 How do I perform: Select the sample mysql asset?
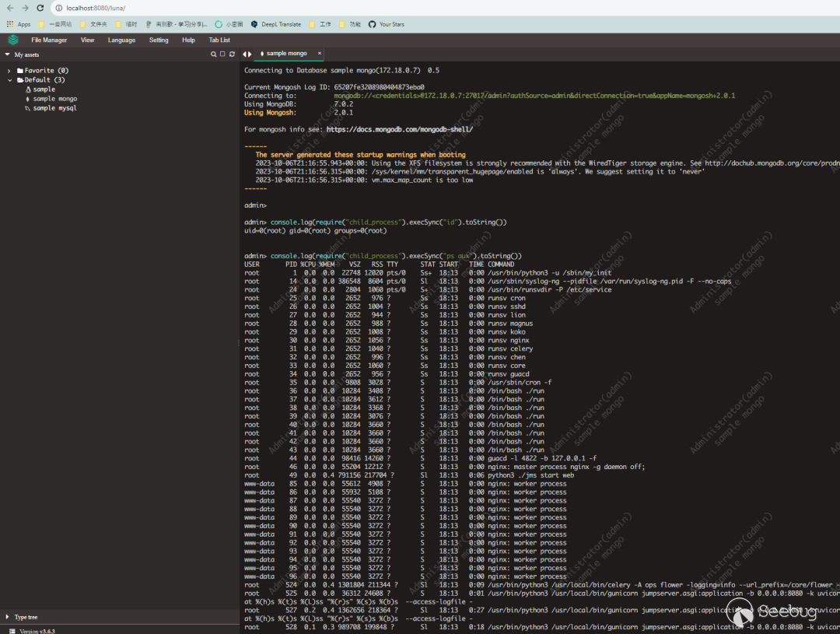(54, 108)
